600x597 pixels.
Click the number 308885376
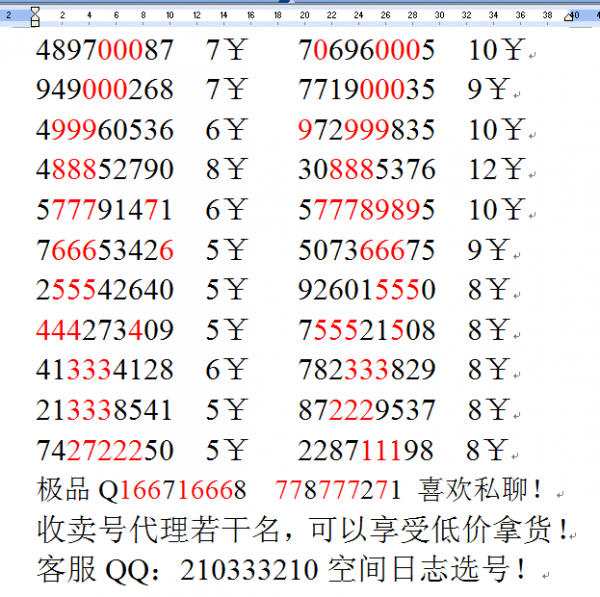pyautogui.click(x=367, y=170)
